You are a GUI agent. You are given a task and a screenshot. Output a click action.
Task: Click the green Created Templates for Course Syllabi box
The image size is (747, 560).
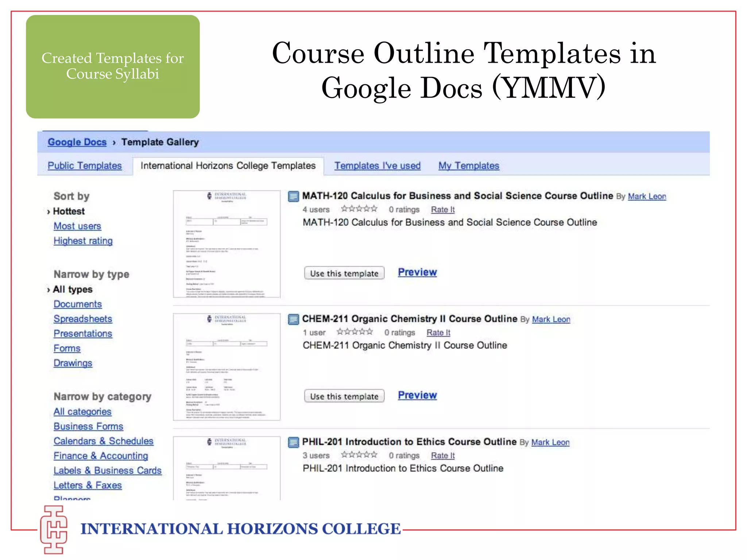pos(113,67)
